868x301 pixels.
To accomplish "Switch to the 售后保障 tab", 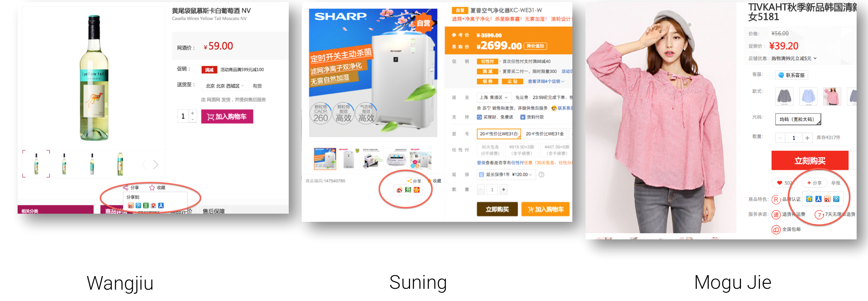I will click(x=213, y=211).
